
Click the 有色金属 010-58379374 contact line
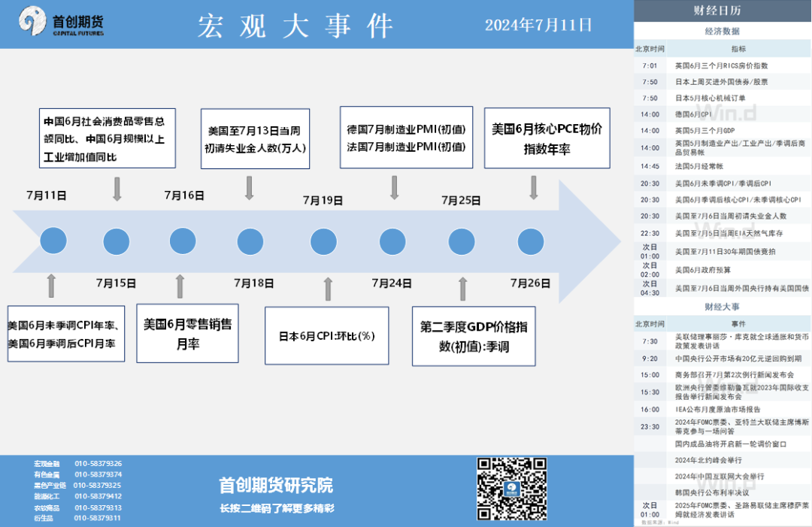tap(78, 474)
